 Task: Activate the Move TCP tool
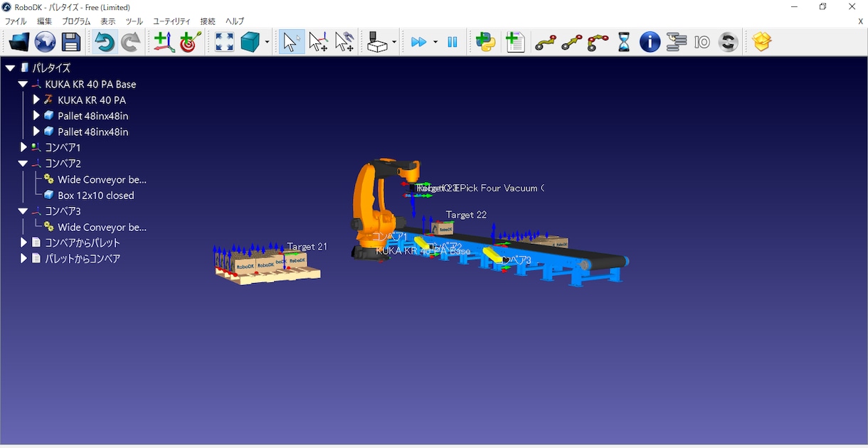coord(344,42)
